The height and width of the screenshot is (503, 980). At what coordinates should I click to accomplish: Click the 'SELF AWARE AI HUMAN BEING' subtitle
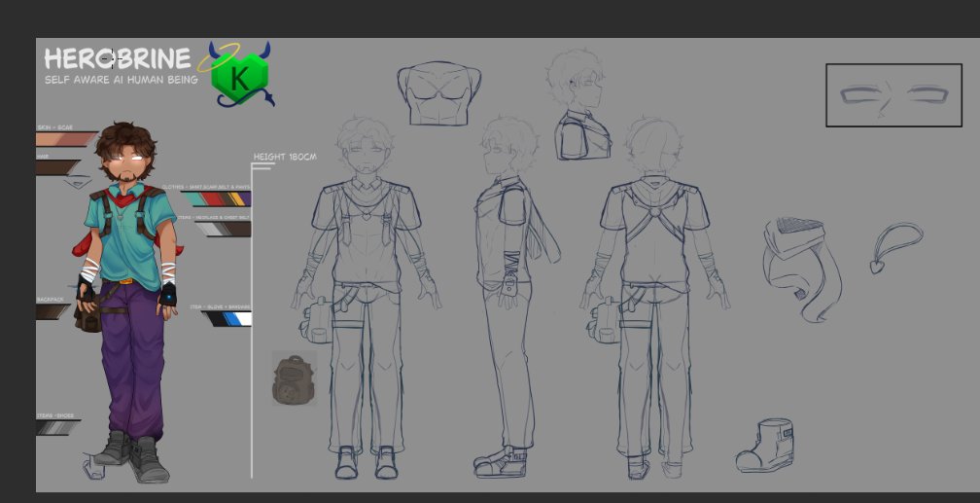point(122,80)
